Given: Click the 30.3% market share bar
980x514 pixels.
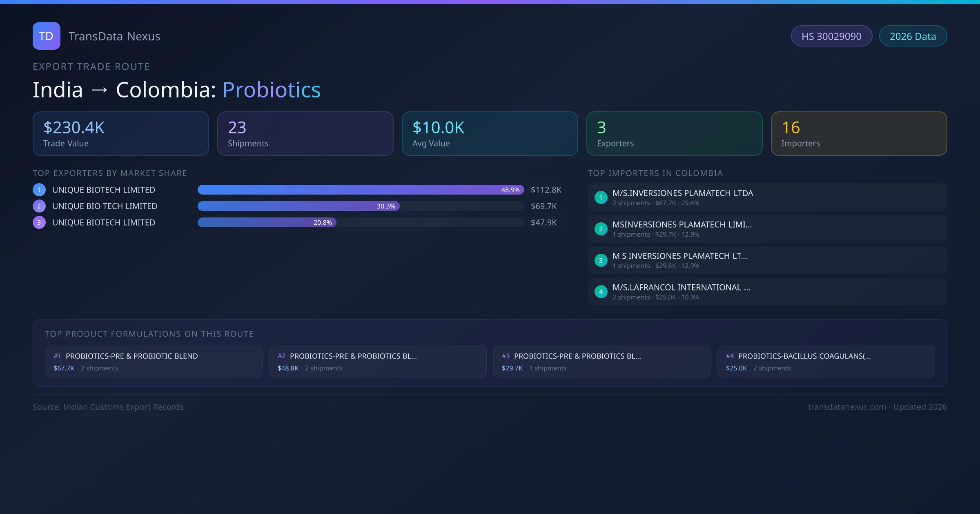Looking at the screenshot, I should [x=298, y=206].
